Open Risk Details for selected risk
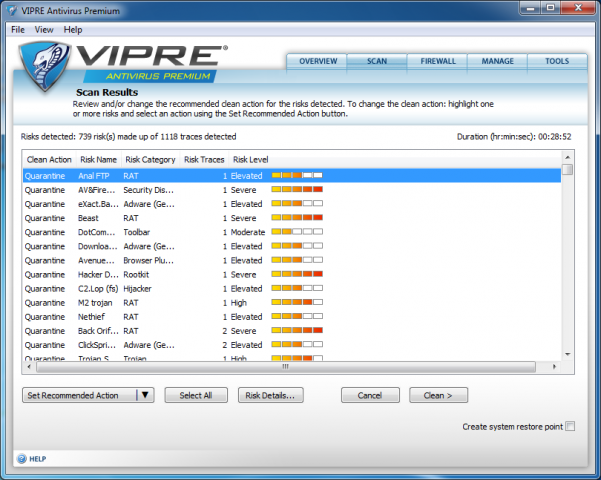 (x=271, y=395)
